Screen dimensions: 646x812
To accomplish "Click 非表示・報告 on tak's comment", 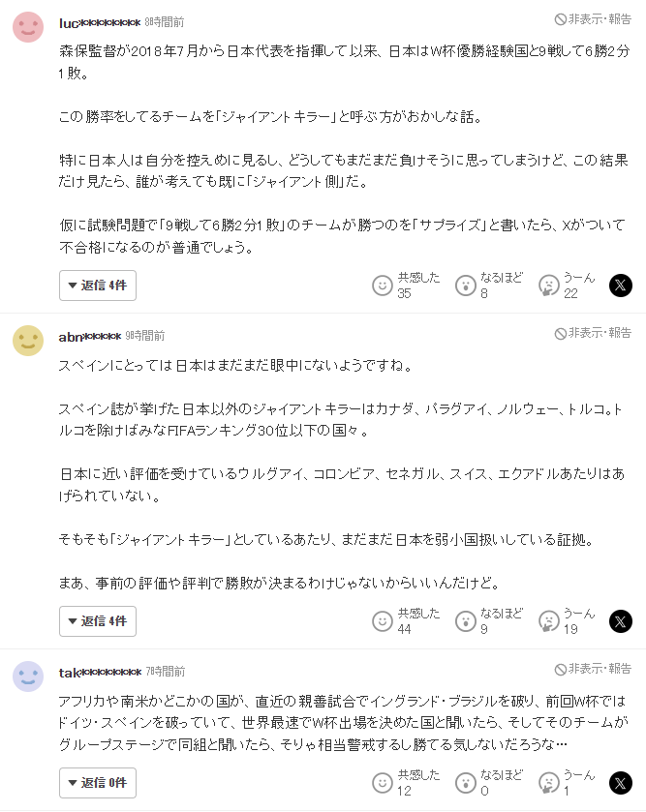I will pyautogui.click(x=593, y=669).
